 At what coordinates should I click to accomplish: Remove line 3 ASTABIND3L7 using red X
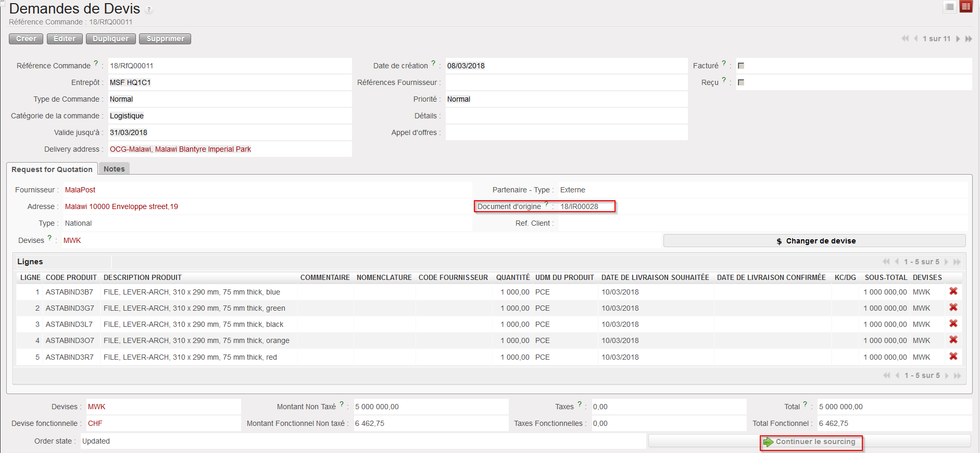[953, 324]
